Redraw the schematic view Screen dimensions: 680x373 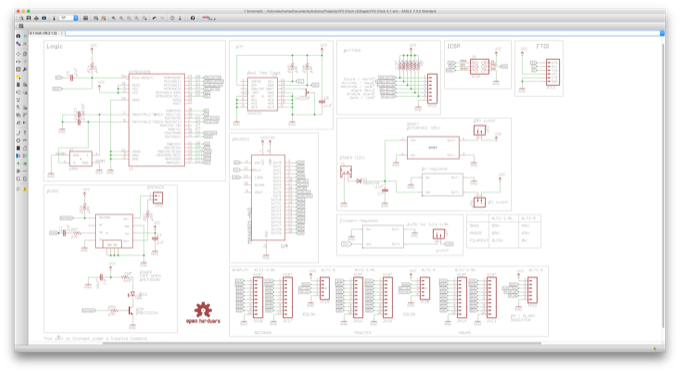(x=137, y=18)
